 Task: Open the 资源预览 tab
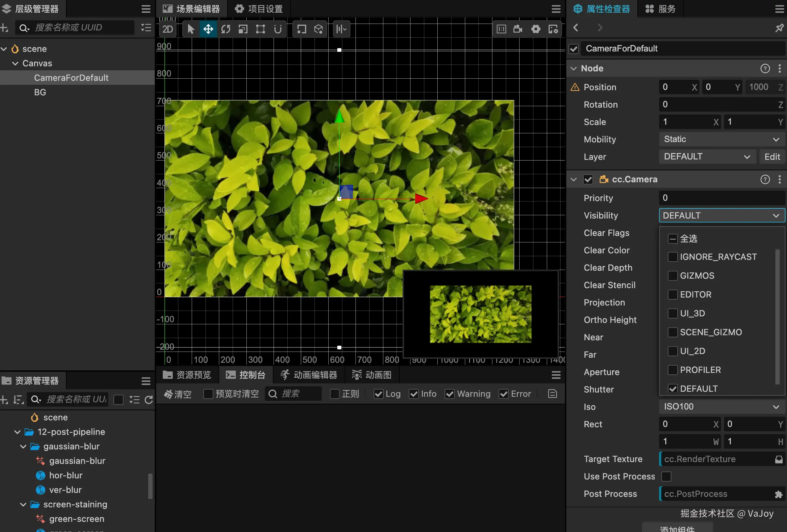187,375
